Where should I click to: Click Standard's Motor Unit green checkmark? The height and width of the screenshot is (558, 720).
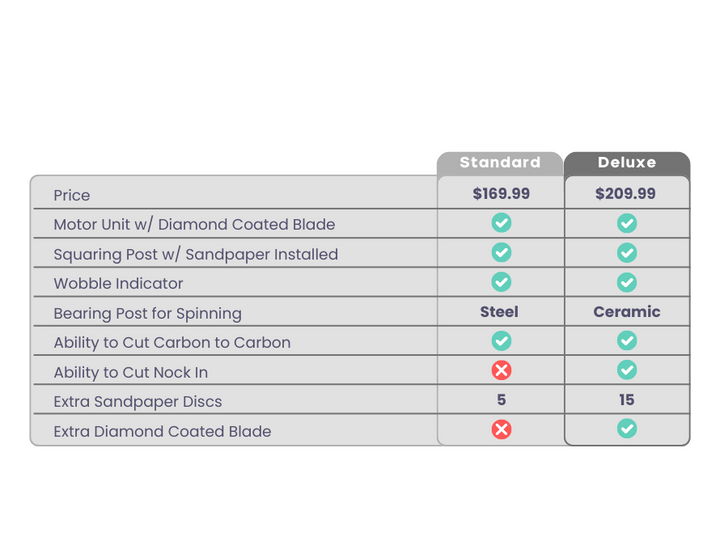point(501,223)
